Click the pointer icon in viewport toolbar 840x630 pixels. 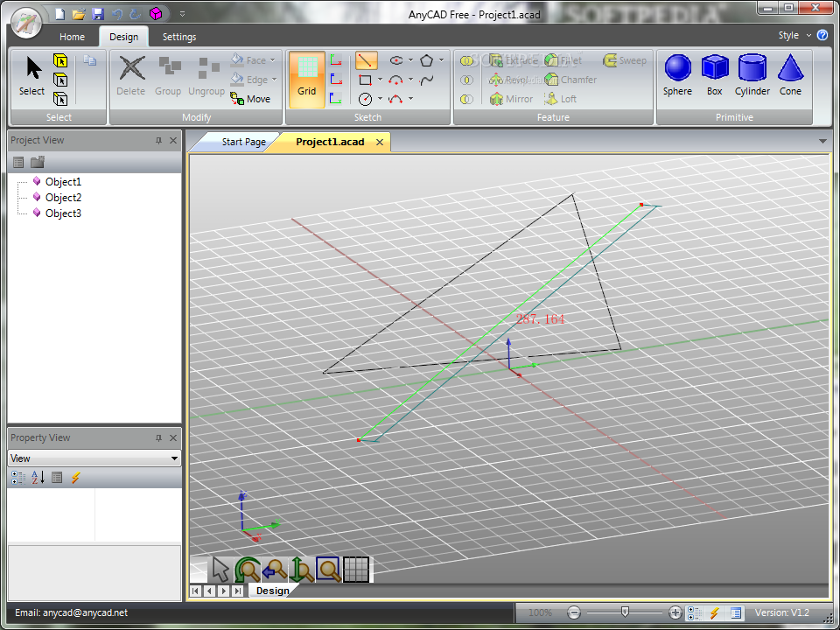coord(220,569)
